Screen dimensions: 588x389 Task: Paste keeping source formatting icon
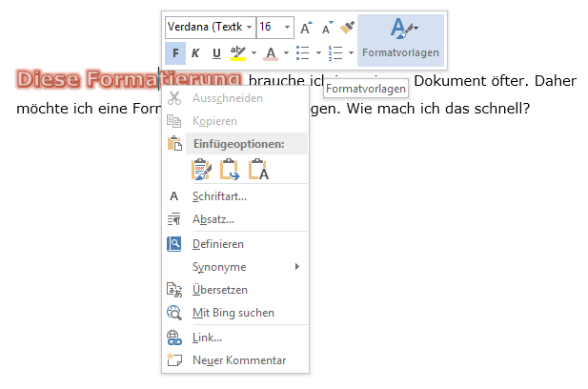201,170
